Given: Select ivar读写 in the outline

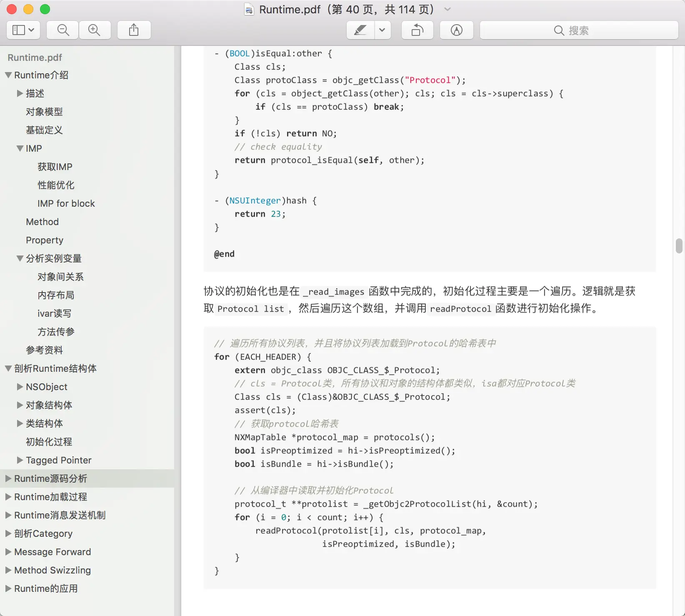Looking at the screenshot, I should click(54, 313).
